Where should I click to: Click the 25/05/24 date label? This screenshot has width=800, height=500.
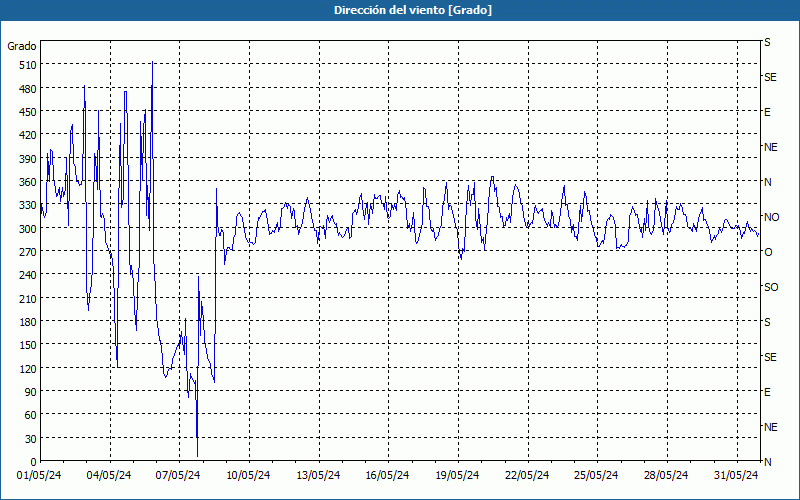tap(596, 476)
